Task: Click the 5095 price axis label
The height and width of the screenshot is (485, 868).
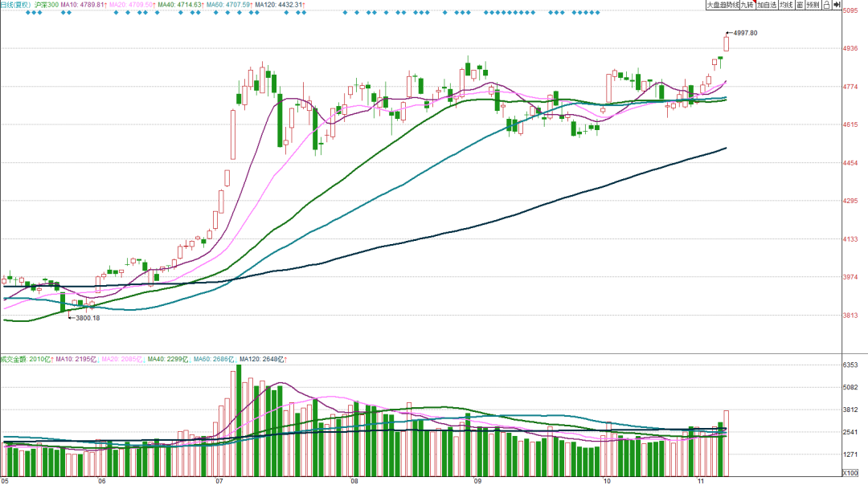Action: 850,10
